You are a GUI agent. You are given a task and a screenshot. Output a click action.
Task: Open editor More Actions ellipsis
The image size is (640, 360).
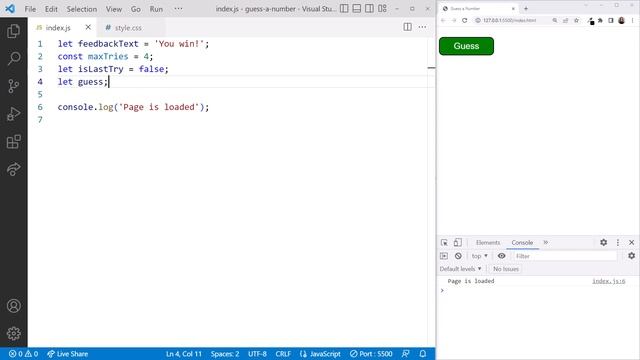[x=422, y=27]
